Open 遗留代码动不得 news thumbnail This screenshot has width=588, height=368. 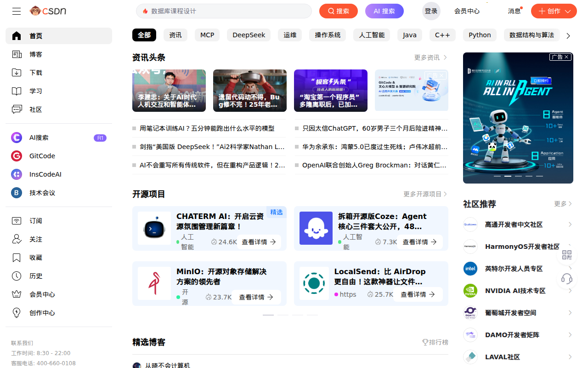coord(250,91)
